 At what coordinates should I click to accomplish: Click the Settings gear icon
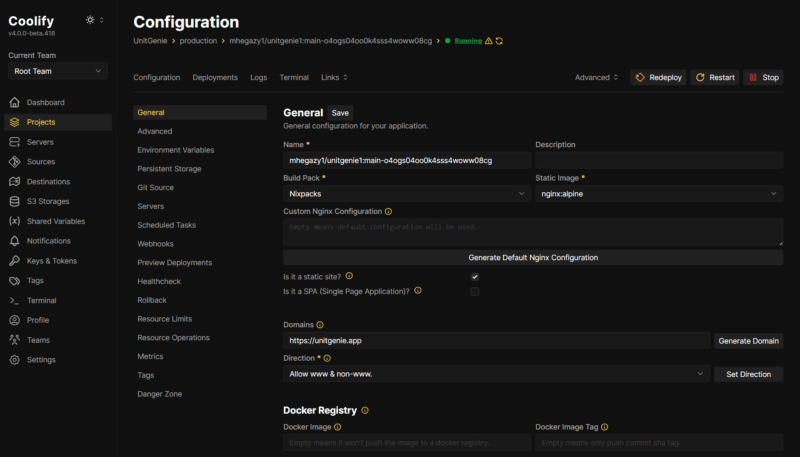click(14, 360)
